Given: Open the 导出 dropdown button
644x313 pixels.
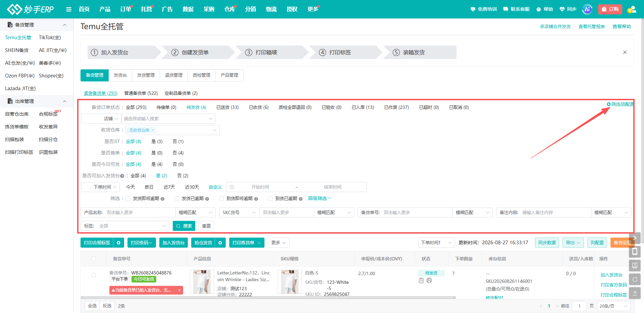Looking at the screenshot, I should (x=573, y=243).
